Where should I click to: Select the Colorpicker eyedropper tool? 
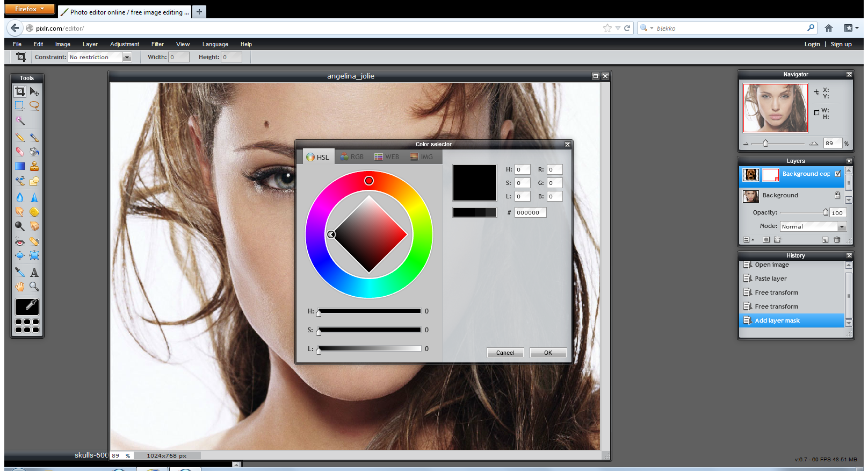click(20, 272)
